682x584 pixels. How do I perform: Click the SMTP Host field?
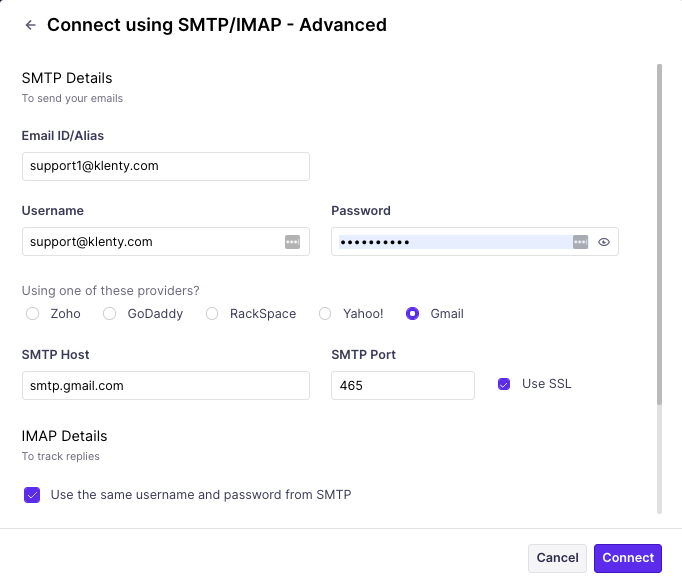[x=165, y=386]
